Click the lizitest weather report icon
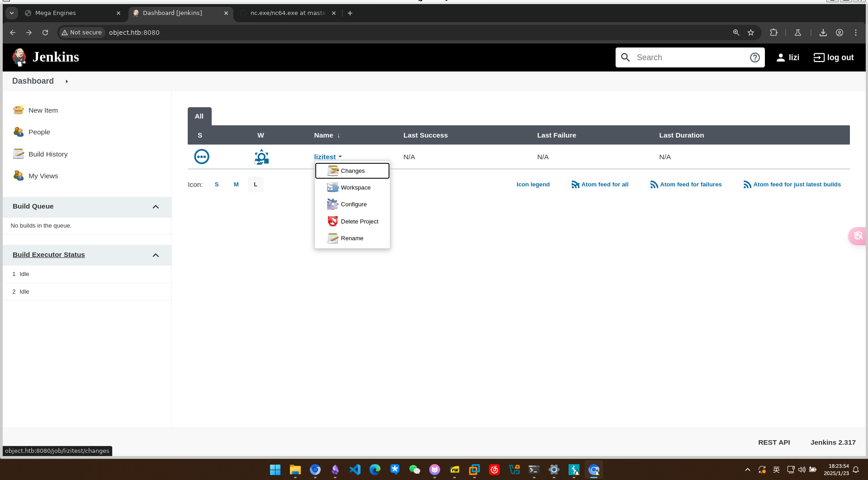This screenshot has width=868, height=480. tap(261, 157)
